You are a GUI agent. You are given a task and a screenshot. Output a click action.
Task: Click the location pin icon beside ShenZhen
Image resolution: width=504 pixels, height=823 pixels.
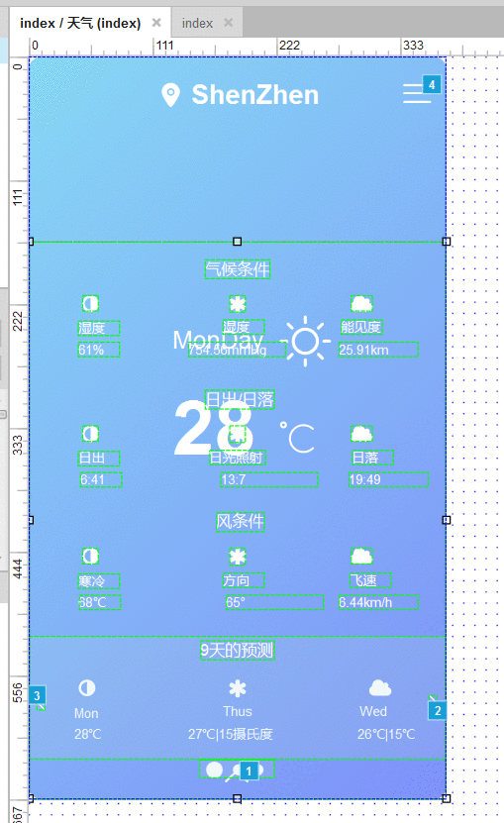(x=170, y=95)
